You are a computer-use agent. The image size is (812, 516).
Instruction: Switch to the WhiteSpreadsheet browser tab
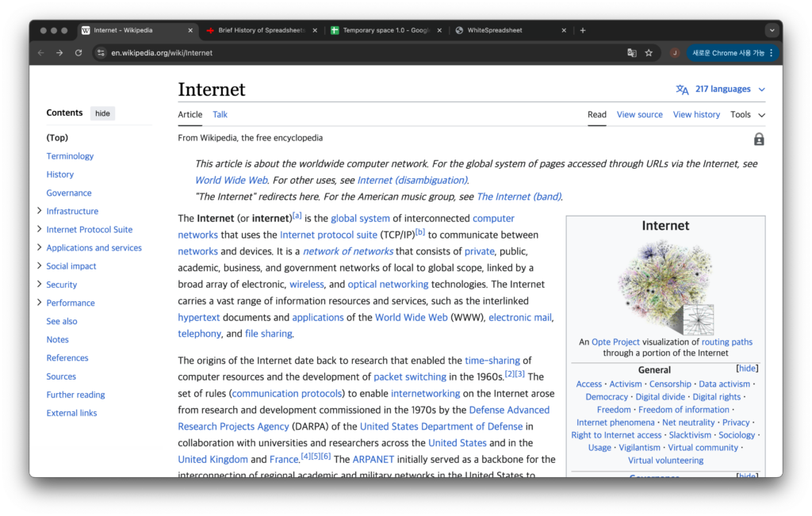506,30
